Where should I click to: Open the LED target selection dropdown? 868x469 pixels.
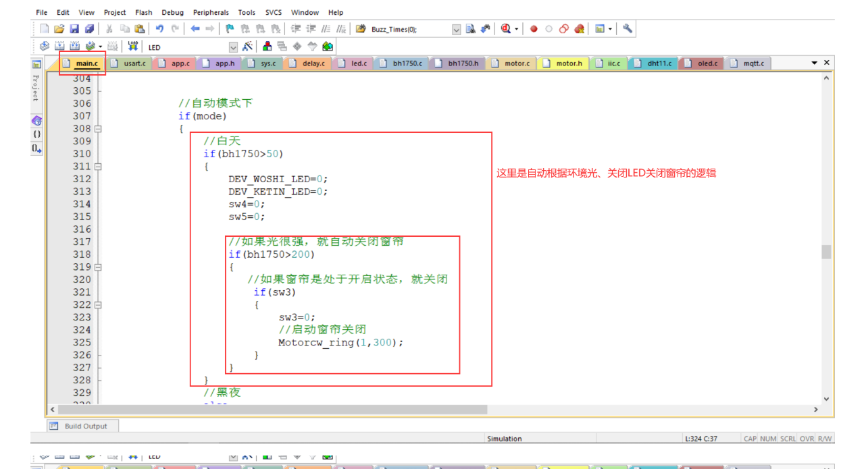pos(234,47)
